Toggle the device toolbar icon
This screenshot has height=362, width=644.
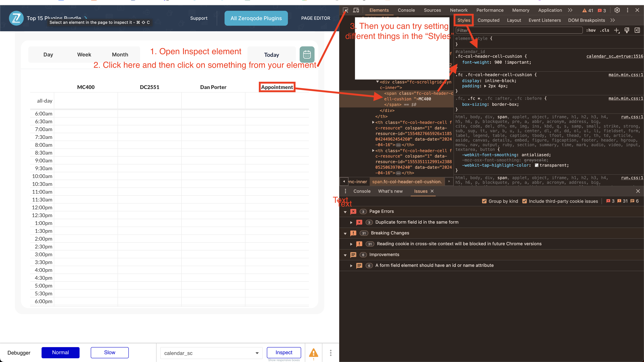(356, 10)
